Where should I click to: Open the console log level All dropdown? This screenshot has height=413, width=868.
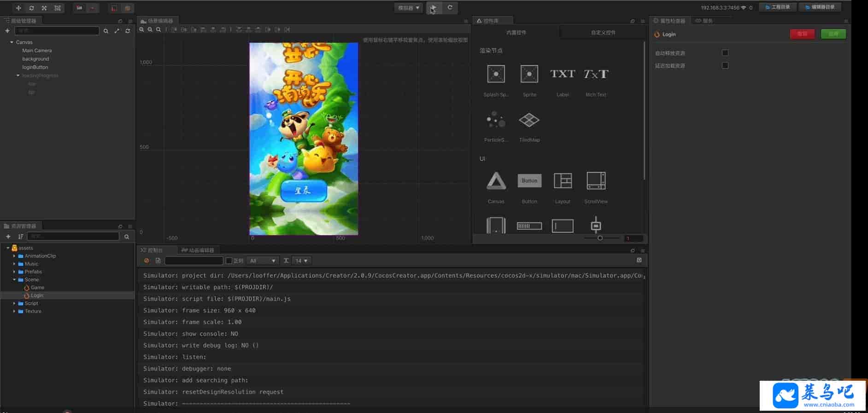coord(262,261)
